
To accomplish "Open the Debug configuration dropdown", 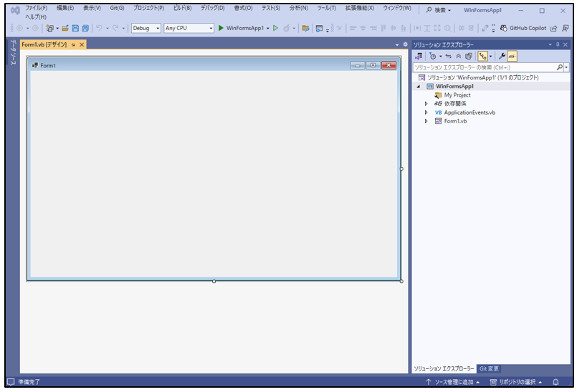I will click(146, 29).
